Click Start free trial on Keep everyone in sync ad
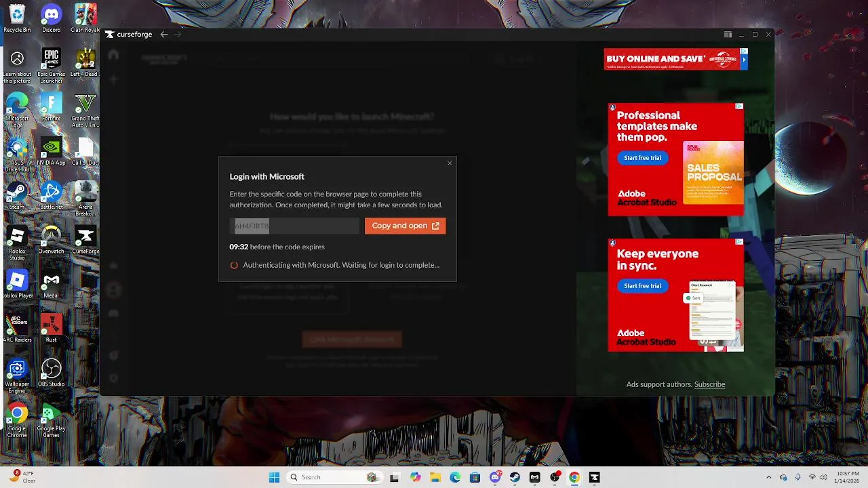Screen dimensions: 868x488 tap(642, 286)
